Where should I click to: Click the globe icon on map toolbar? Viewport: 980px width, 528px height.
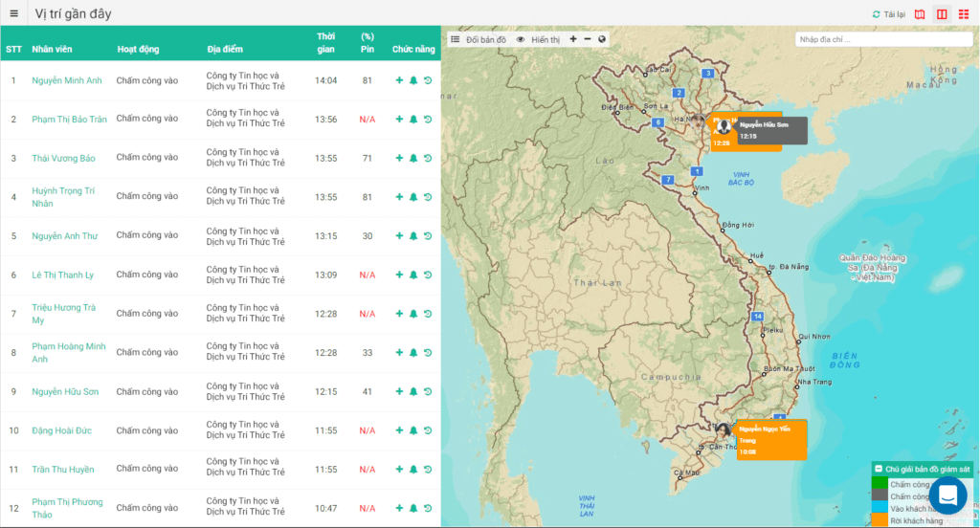pos(602,39)
